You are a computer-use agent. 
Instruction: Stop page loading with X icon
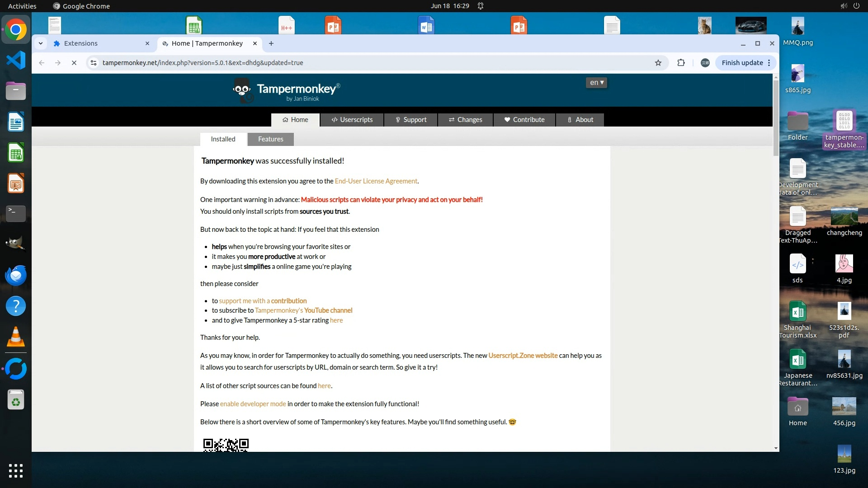click(74, 63)
